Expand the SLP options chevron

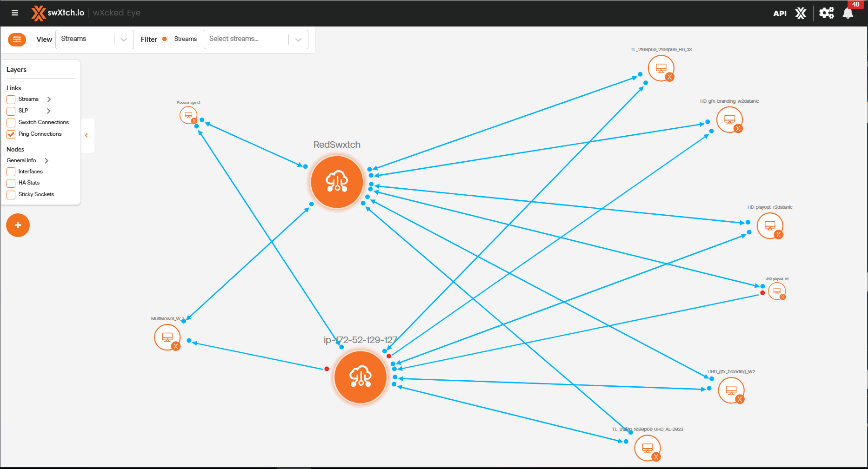(49, 111)
